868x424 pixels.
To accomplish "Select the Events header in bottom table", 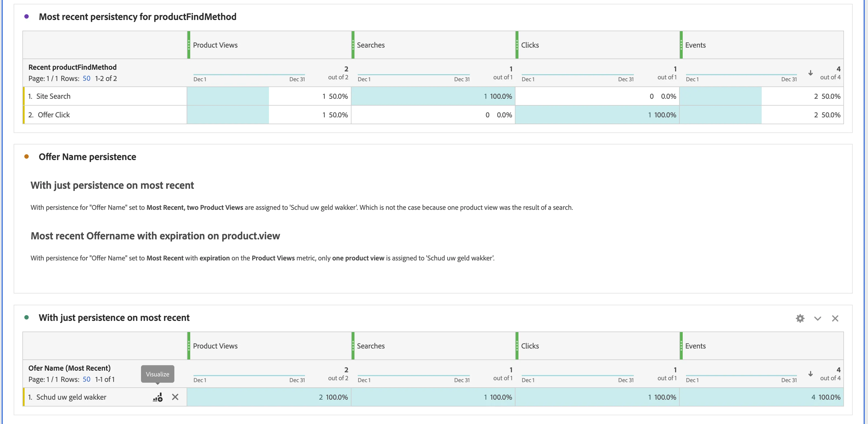I will click(x=761, y=346).
